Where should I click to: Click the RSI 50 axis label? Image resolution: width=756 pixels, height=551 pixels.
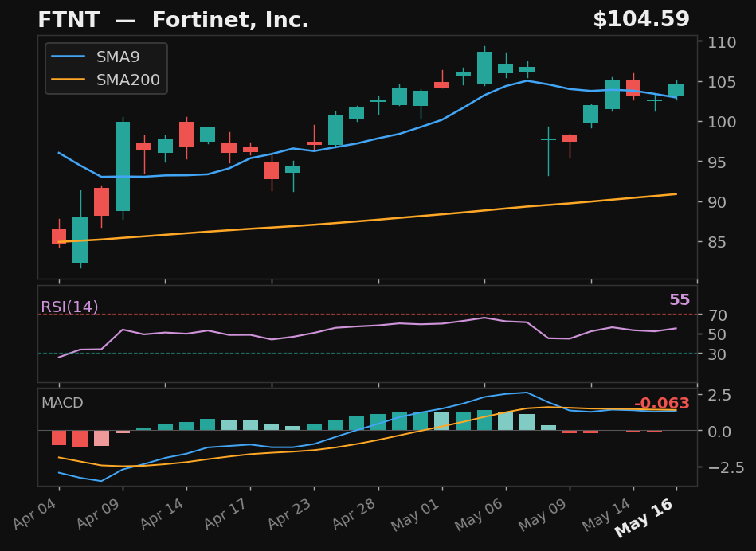click(717, 335)
